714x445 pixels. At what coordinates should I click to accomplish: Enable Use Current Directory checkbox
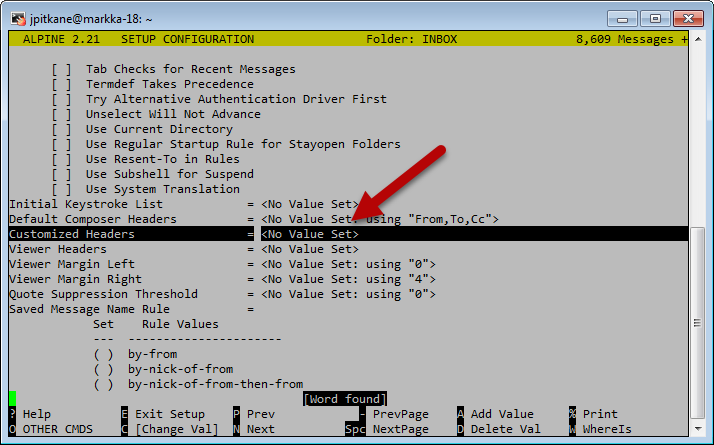click(x=61, y=129)
